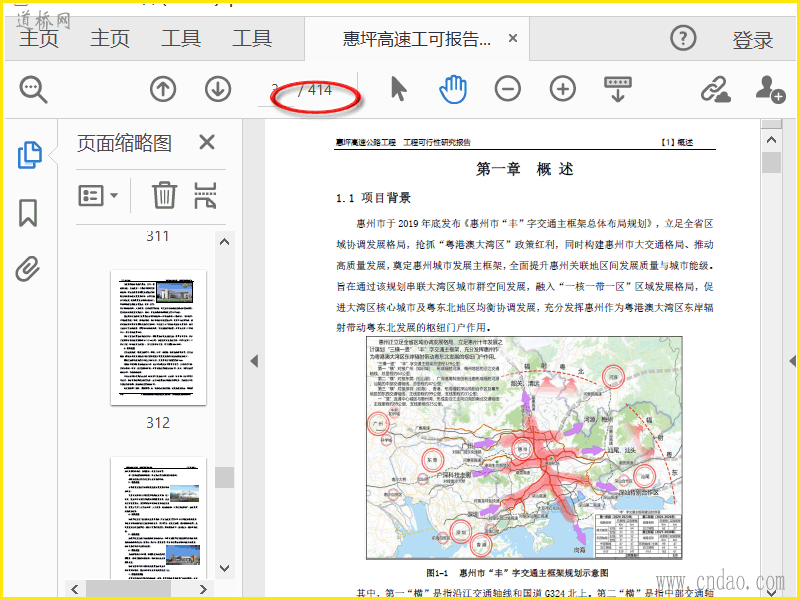800x600 pixels.
Task: Open the help question mark icon
Action: pyautogui.click(x=683, y=38)
